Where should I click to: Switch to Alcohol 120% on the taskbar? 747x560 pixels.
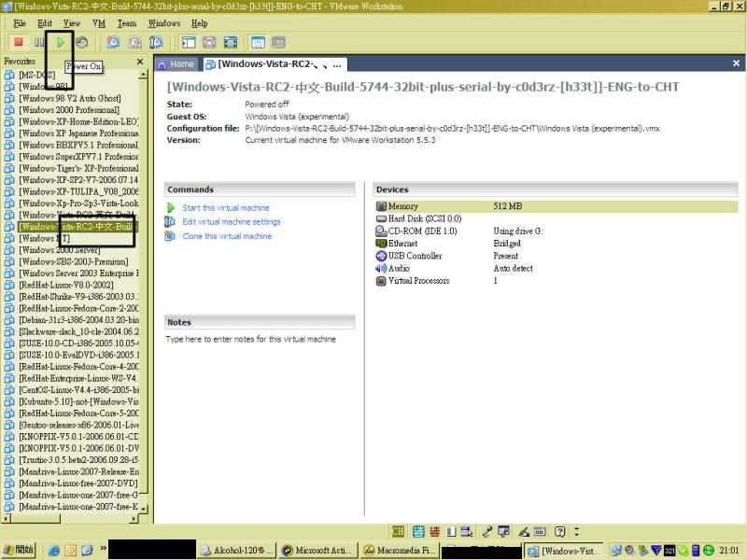click(238, 550)
